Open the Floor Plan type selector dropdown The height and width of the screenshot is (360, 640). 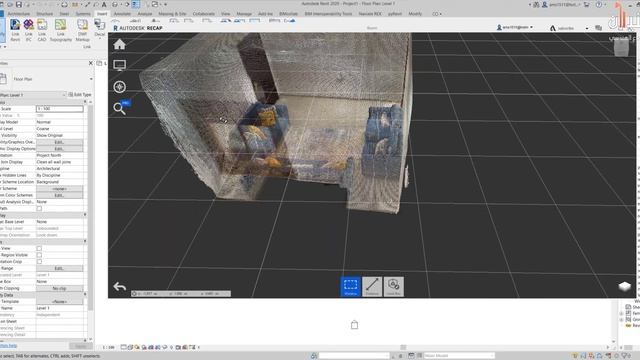point(91,79)
